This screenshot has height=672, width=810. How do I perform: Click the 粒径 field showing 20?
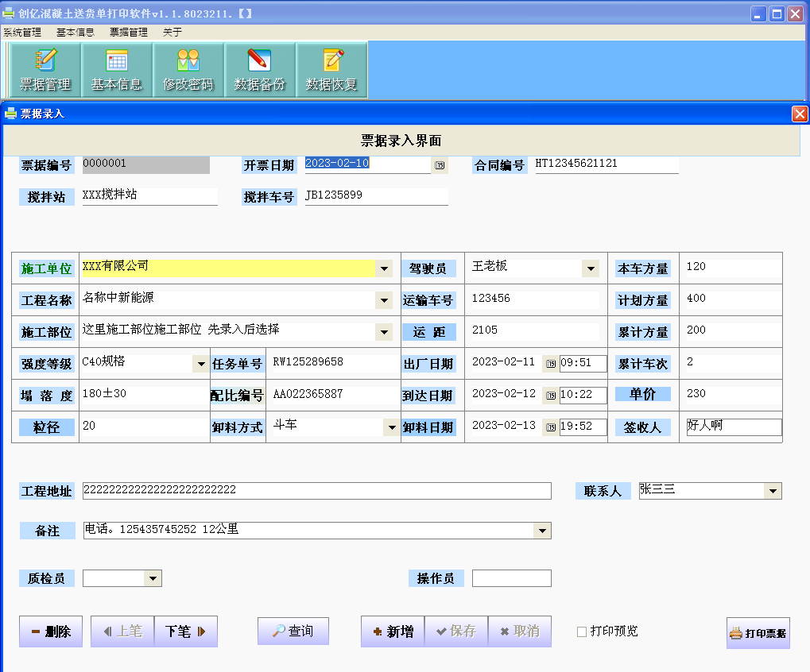click(x=145, y=427)
